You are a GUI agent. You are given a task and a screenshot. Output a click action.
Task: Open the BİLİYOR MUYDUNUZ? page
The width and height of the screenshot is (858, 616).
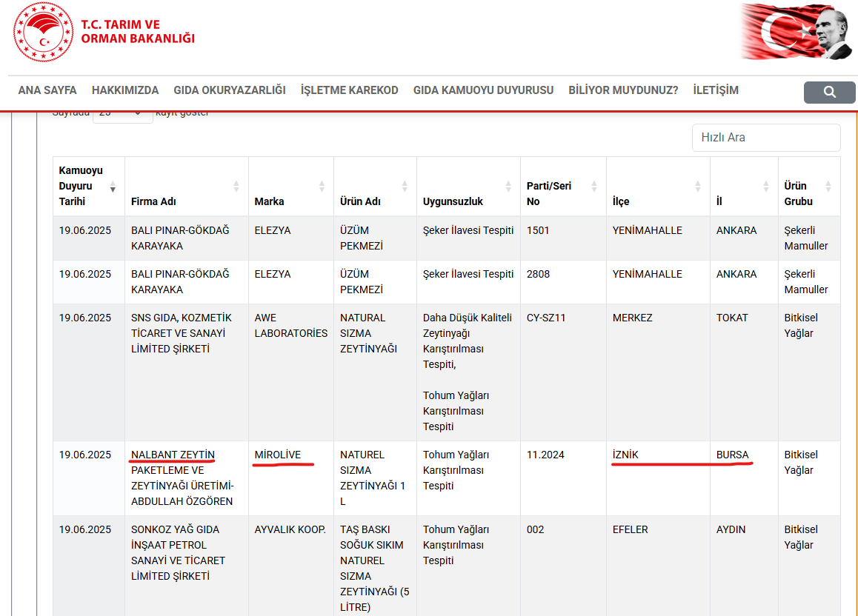(x=623, y=90)
